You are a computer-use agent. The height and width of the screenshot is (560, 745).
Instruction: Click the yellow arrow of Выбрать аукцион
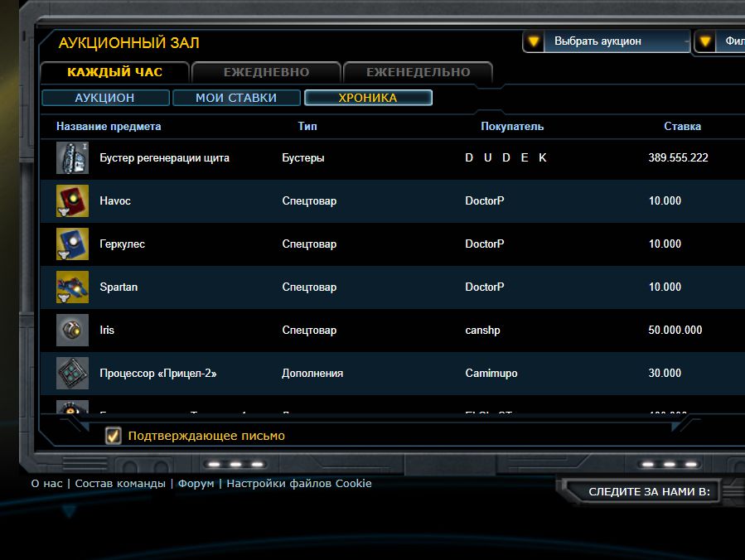[x=534, y=41]
